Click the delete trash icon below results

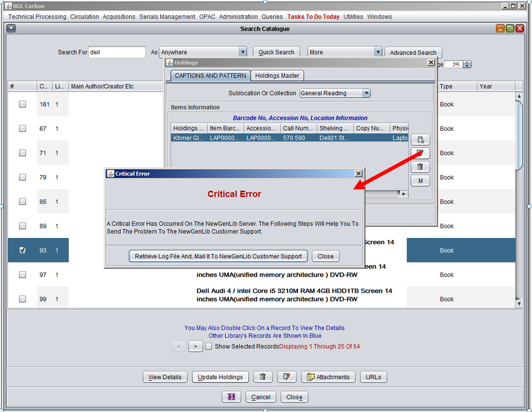point(263,377)
